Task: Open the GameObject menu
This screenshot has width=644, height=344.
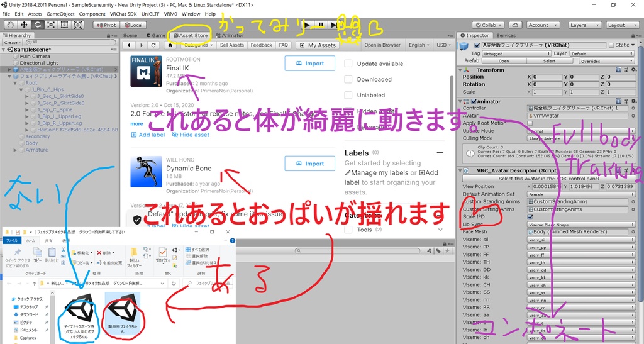Action: tap(60, 14)
